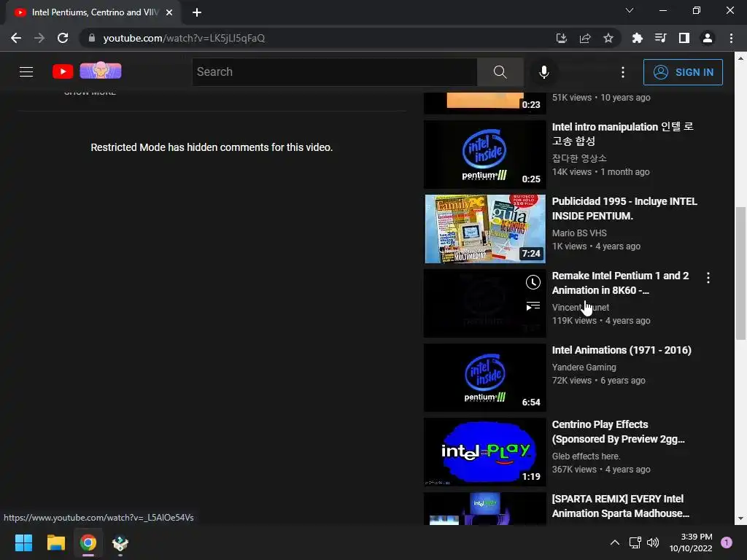Open Intel Animations (1971 - 2016) title
The width and height of the screenshot is (747, 560).
622,350
